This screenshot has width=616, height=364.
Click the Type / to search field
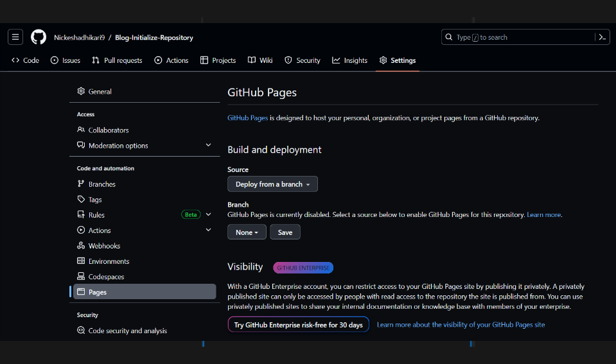(525, 37)
